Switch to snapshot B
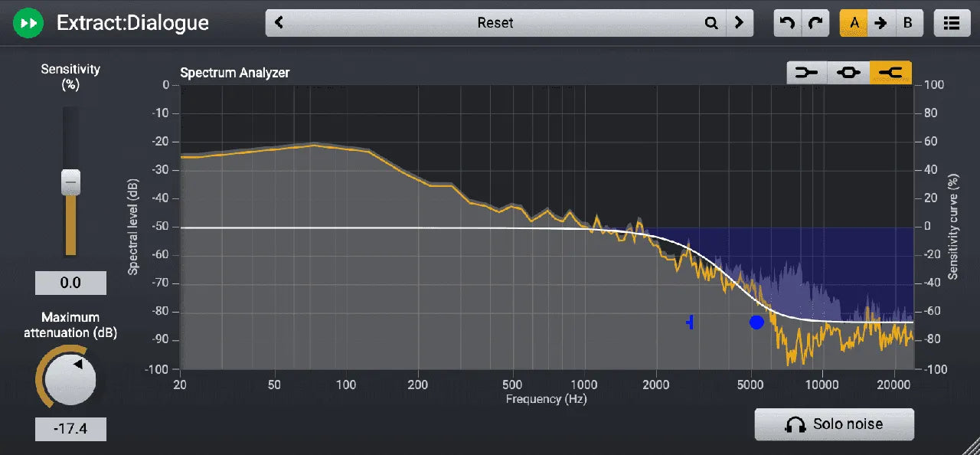 909,23
